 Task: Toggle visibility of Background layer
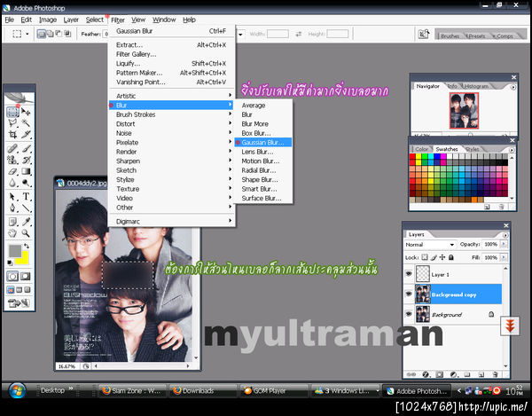click(x=409, y=314)
